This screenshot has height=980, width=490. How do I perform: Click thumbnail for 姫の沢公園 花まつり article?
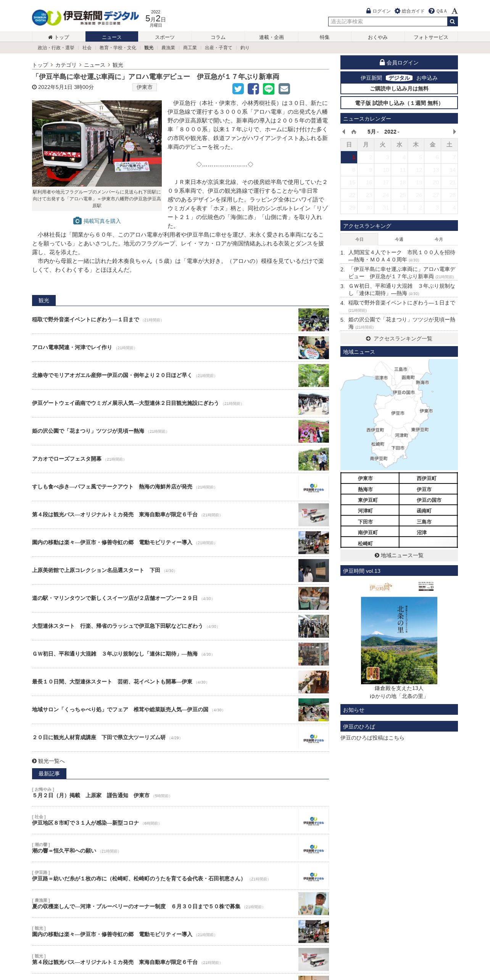(314, 431)
